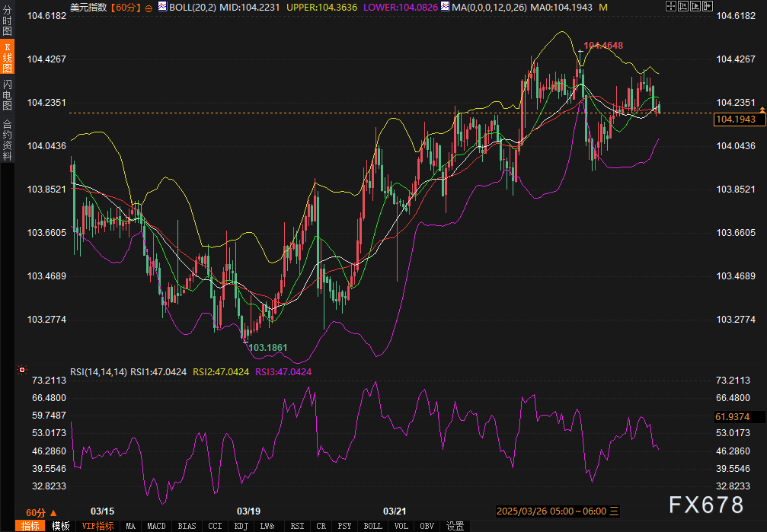Click the MA(0,0,0,12,0,26) parameter label
Image resolution: width=767 pixels, height=532 pixels.
490,8
